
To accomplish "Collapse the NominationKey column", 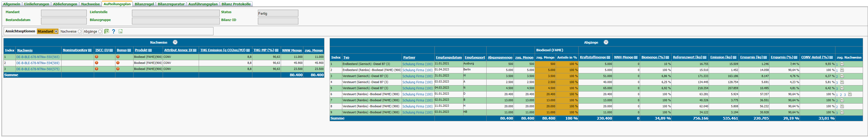I will point(90,50).
